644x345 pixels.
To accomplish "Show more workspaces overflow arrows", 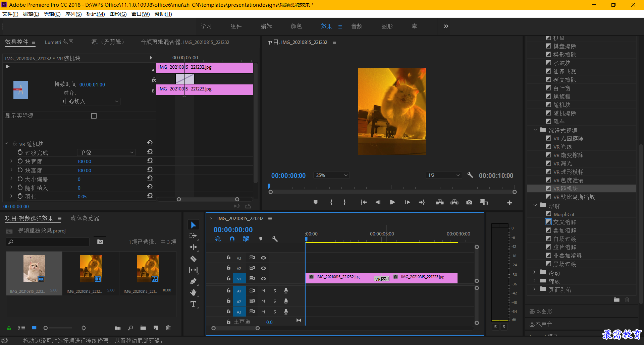I will pyautogui.click(x=446, y=26).
